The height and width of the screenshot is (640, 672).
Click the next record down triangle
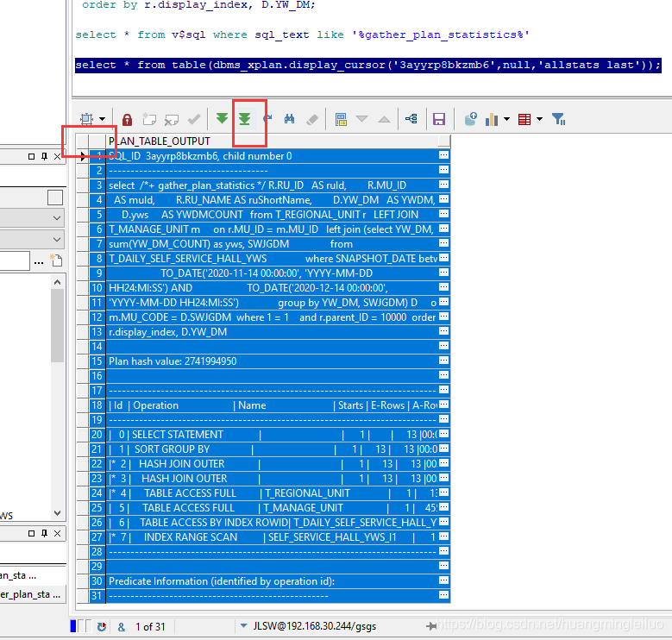click(362, 119)
